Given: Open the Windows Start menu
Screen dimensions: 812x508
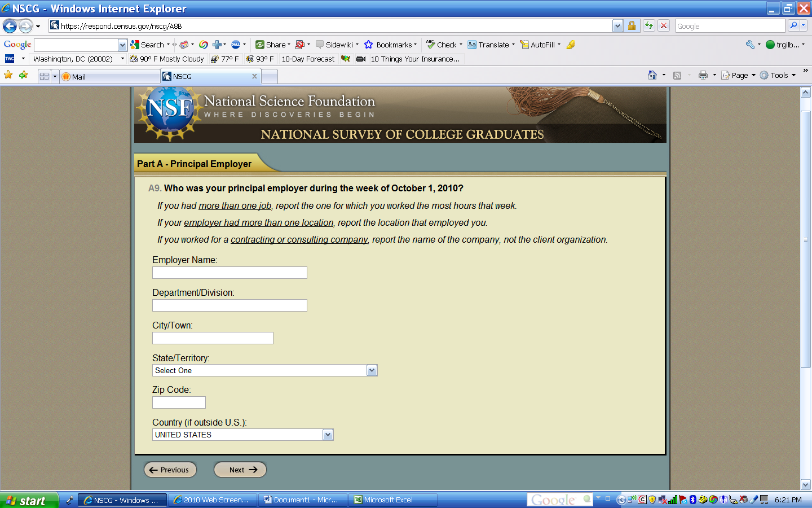Looking at the screenshot, I should (28, 500).
